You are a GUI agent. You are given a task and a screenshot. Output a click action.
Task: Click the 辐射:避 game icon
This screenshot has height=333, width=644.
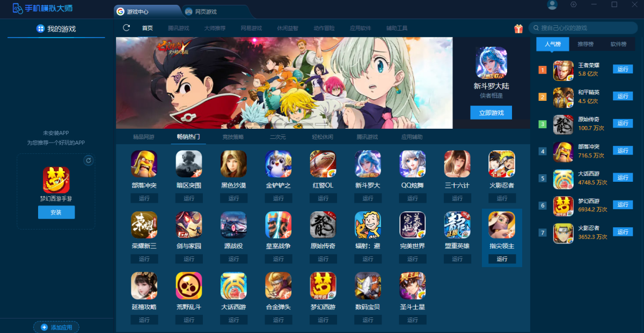(368, 225)
